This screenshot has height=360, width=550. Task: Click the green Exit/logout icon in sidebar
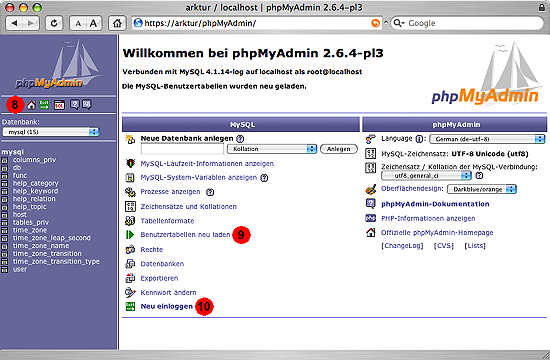pyautogui.click(x=44, y=105)
